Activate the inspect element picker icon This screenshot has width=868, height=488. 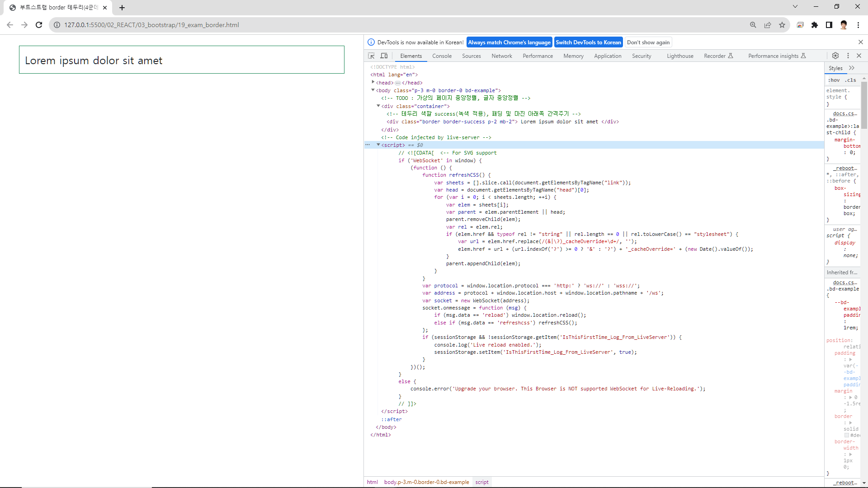pyautogui.click(x=371, y=56)
